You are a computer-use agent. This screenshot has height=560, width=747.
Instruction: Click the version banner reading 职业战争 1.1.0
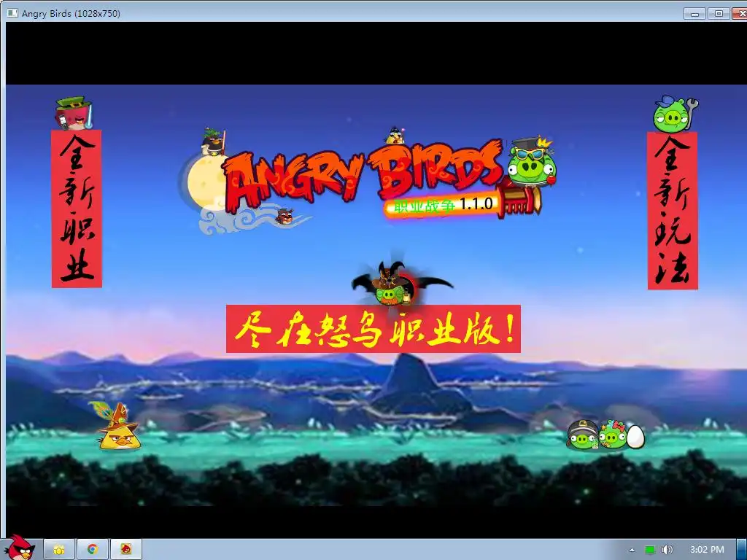click(443, 206)
